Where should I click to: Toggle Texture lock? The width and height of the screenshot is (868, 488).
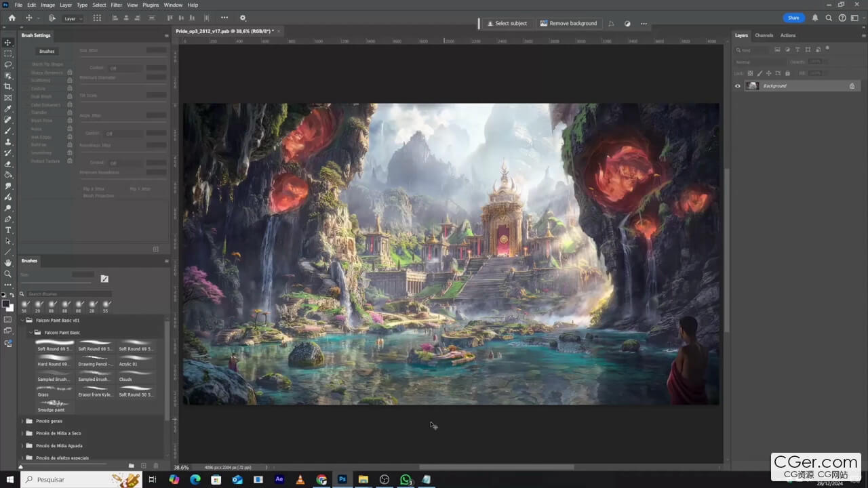pos(69,89)
